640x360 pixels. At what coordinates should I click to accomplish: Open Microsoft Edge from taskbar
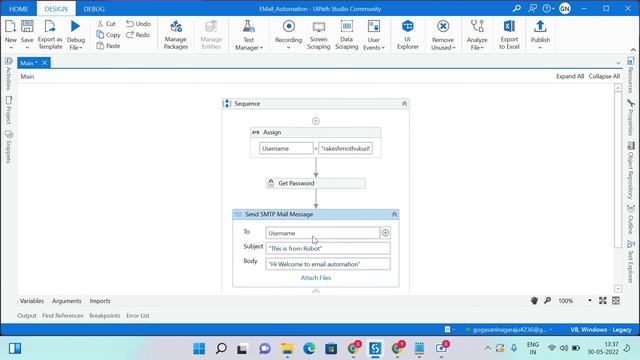pyautogui.click(x=309, y=349)
